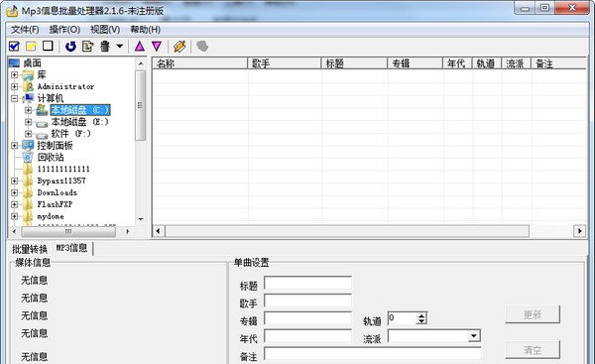Viewport: 595px width, 364px height.
Task: Select the Downloads folder label
Action: point(57,192)
